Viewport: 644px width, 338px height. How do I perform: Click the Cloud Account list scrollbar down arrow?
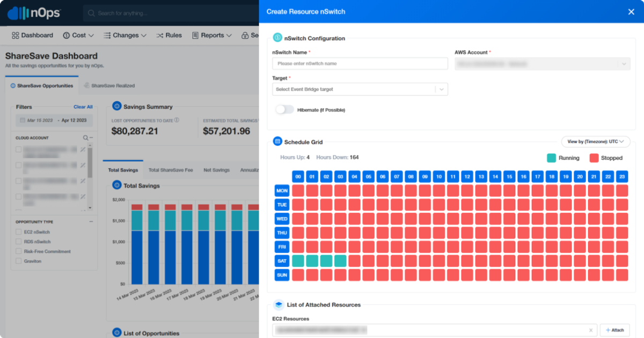click(x=90, y=208)
